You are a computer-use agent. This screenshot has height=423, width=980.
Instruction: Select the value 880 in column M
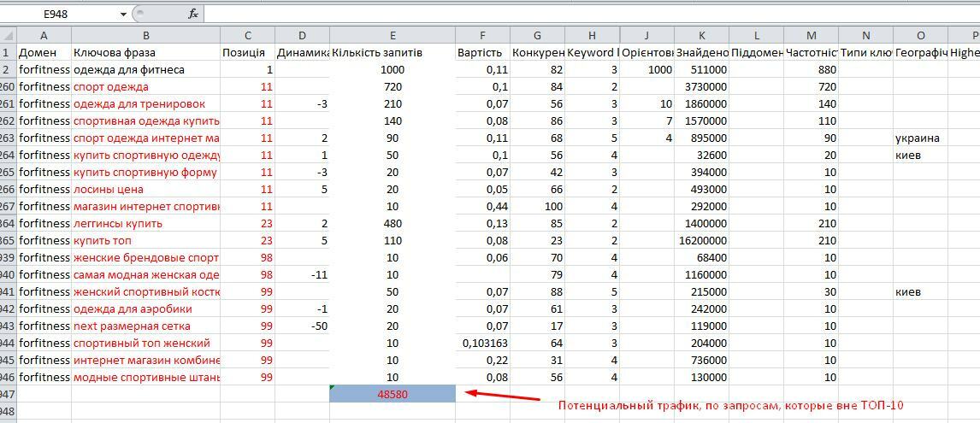click(x=812, y=70)
